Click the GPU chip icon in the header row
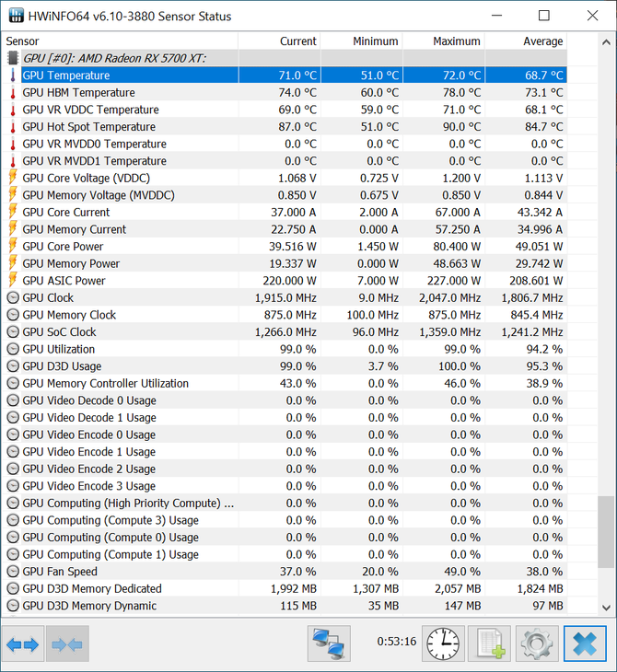 pyautogui.click(x=13, y=58)
